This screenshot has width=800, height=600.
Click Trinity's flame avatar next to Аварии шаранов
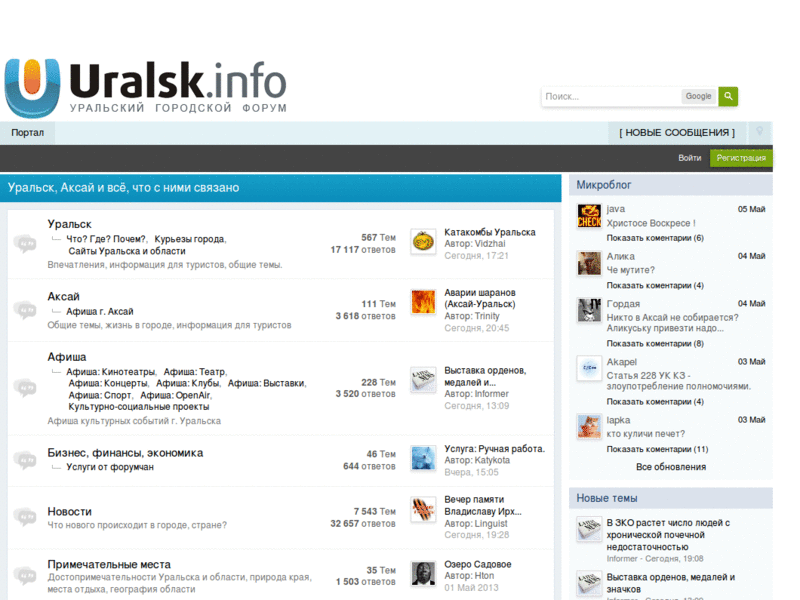[423, 302]
